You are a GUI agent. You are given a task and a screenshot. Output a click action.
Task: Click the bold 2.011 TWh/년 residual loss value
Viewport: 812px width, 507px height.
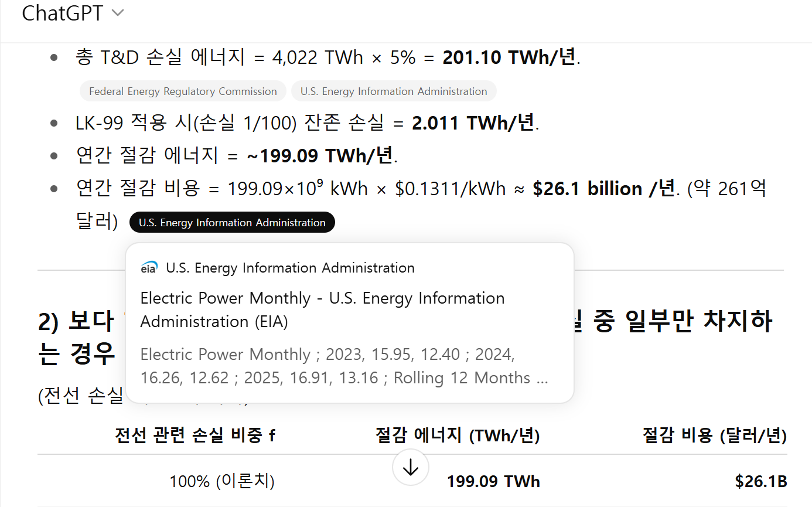coord(473,123)
